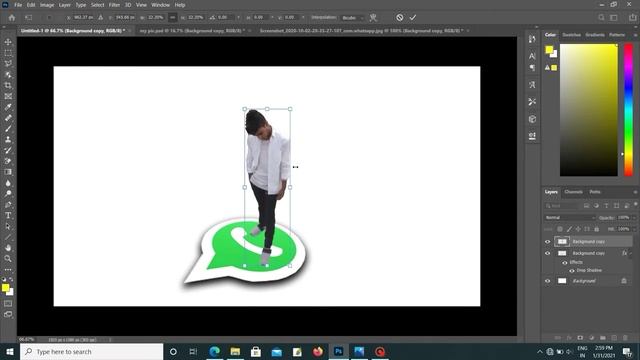
Task: Select the Gradient tool
Action: coord(8,172)
